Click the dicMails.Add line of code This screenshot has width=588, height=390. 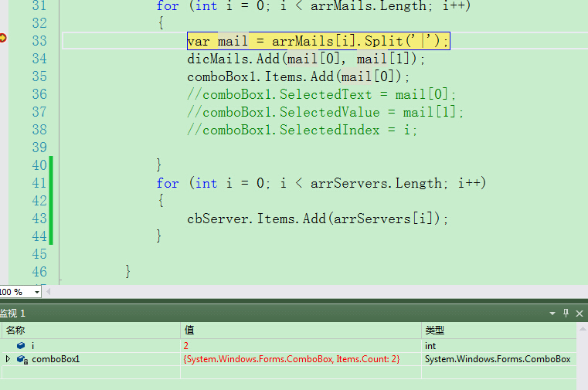(306, 59)
